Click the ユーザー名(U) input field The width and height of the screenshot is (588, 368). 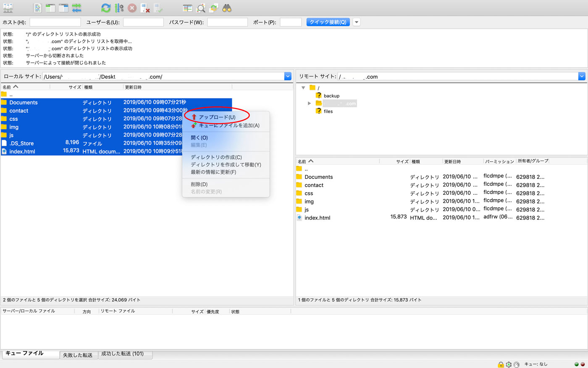(143, 22)
